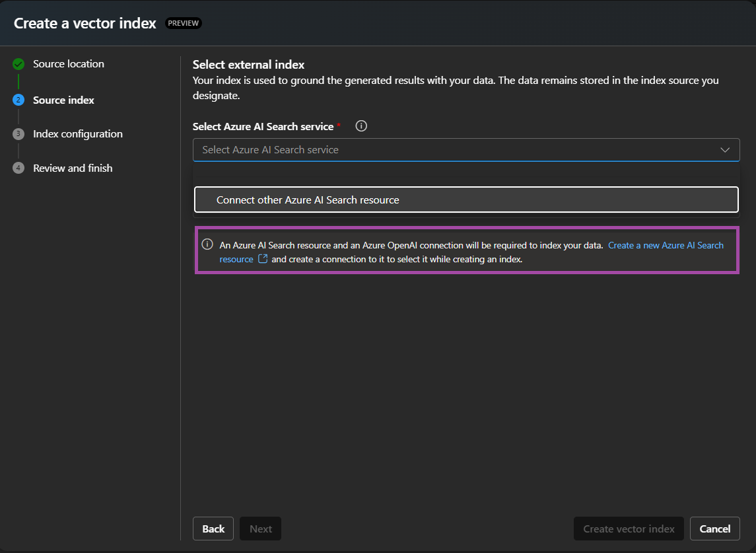Click the step 4 Review and finish circle icon
This screenshot has width=756, height=553.
(x=18, y=168)
